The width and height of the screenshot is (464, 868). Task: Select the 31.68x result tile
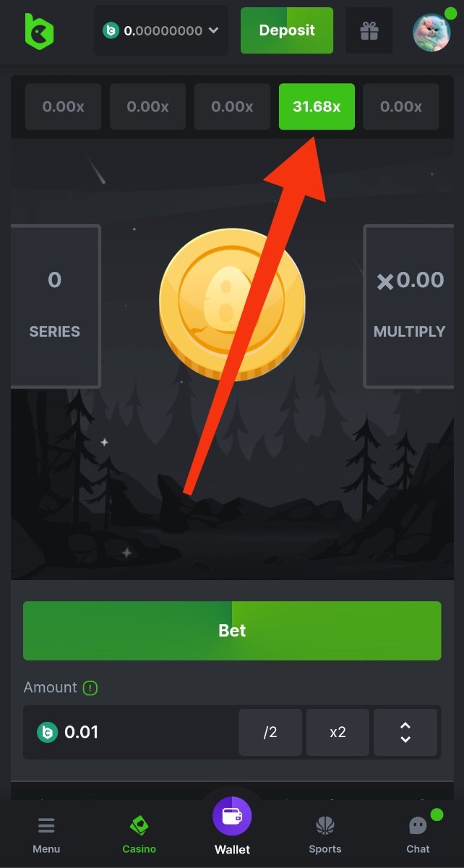coord(317,106)
